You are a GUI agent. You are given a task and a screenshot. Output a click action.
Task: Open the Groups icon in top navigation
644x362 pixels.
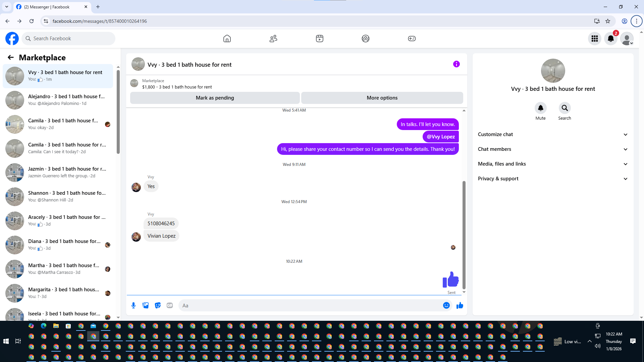(366, 39)
